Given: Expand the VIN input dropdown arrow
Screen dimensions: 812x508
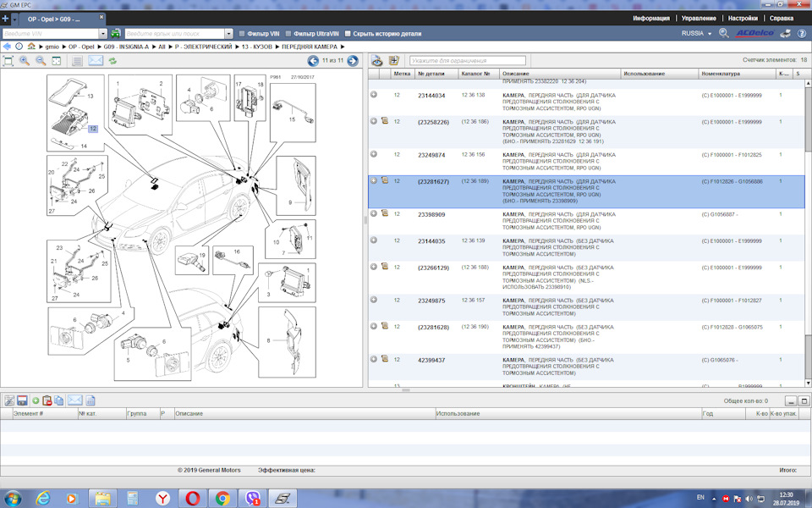Looking at the screenshot, I should point(102,33).
